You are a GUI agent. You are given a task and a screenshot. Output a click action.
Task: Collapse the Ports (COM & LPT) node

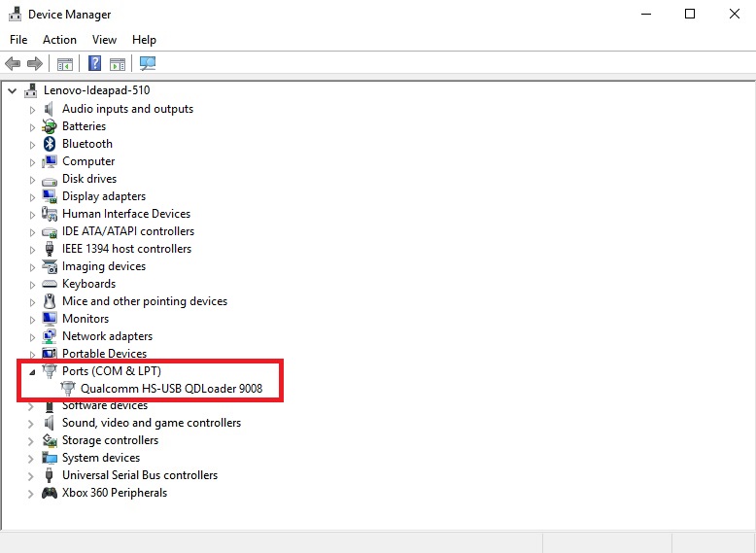click(x=32, y=371)
